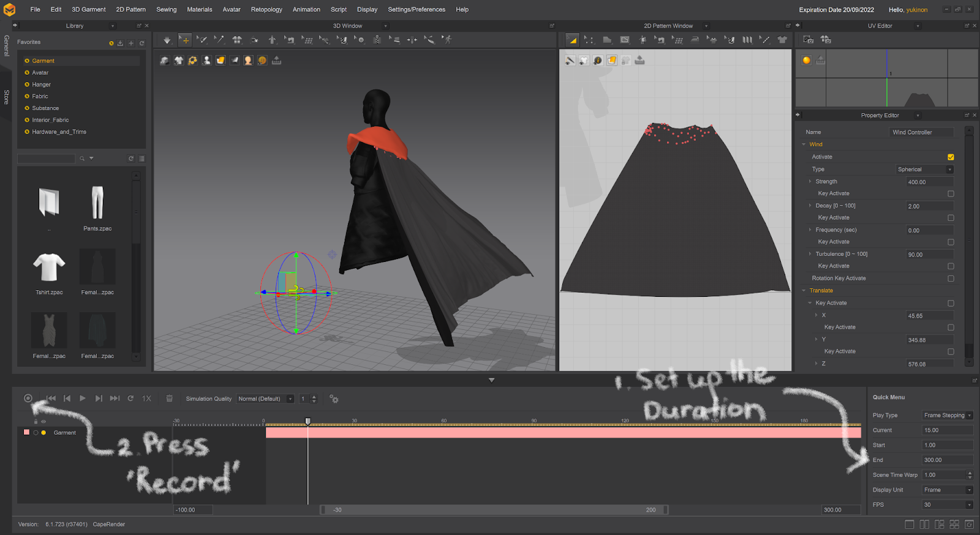Click the simulate arrow tool in 3D toolbar

pos(167,40)
